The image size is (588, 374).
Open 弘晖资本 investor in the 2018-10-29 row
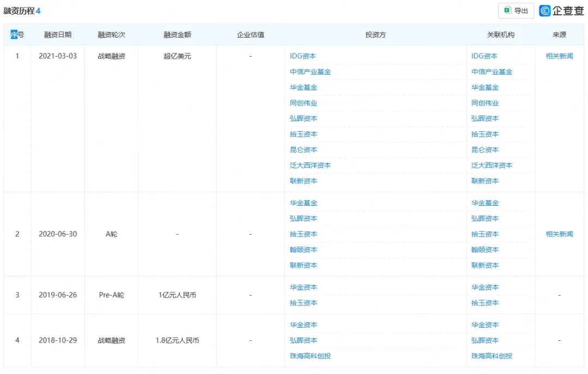(303, 340)
